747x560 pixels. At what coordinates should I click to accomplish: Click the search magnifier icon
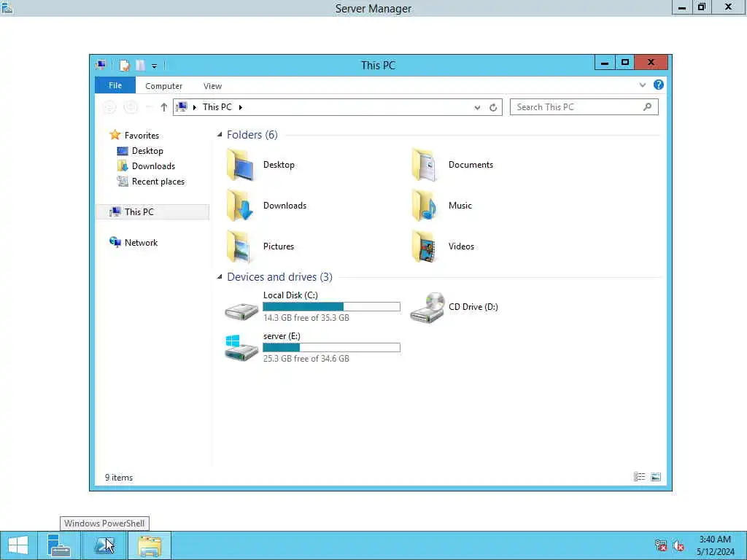pyautogui.click(x=647, y=106)
